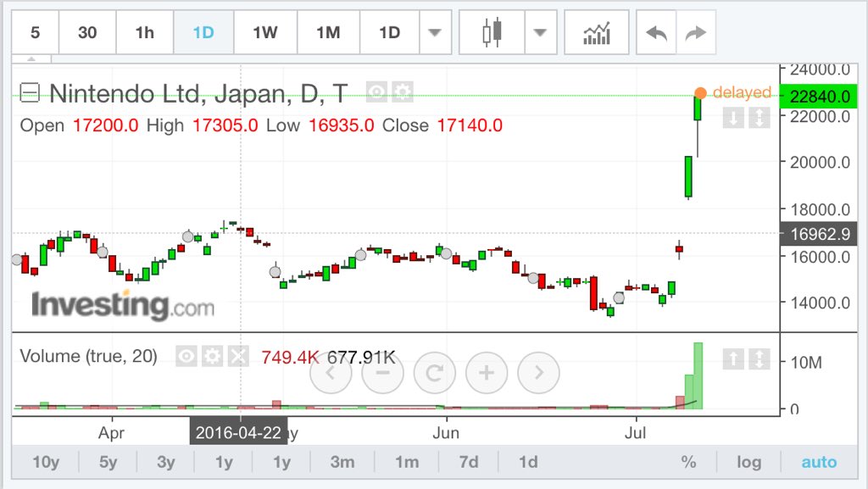
Task: Open Volume indicator settings gear
Action: point(212,356)
